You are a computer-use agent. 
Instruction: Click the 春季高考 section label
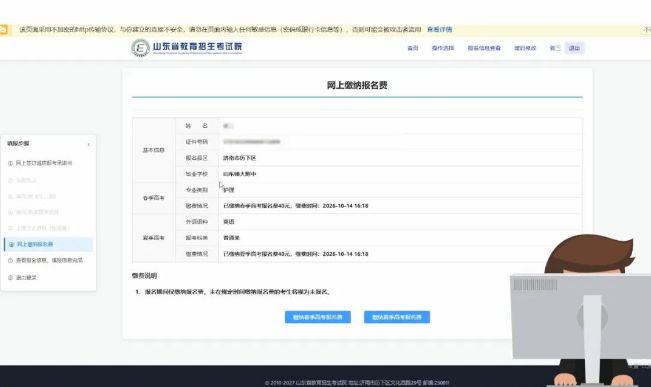[154, 198]
